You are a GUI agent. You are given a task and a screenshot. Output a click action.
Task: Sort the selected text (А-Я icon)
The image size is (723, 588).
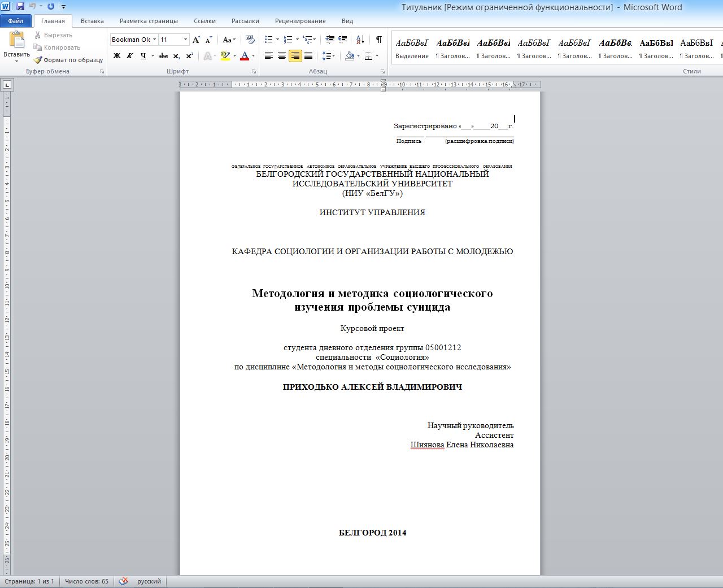[x=360, y=40]
